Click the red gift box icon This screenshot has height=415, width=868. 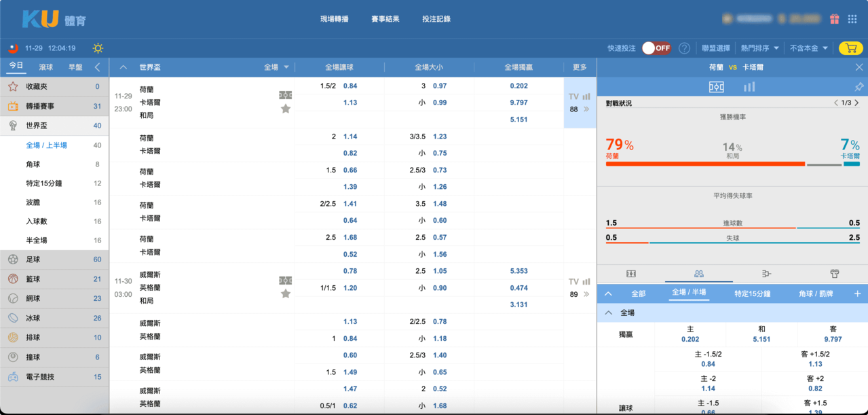(x=834, y=19)
